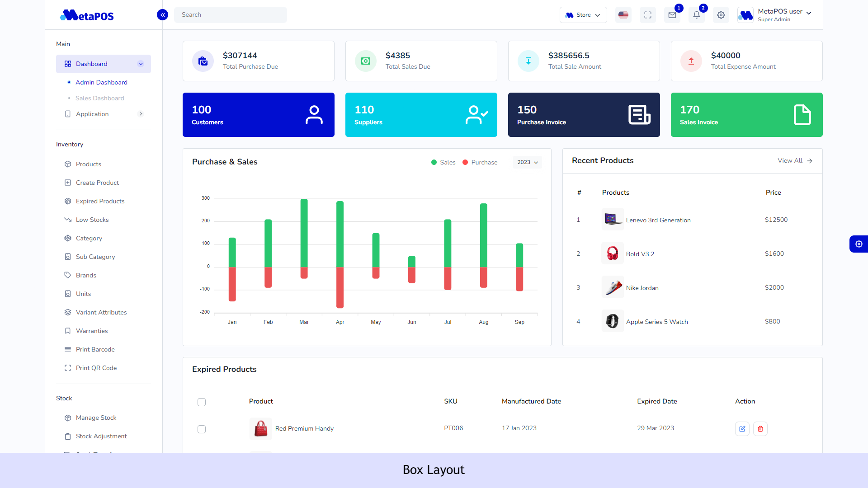
Task: Toggle the Sales series in chart legend
Action: [x=443, y=162]
